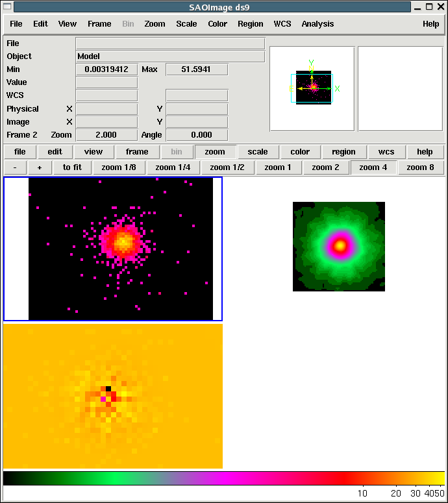The image size is (448, 503).
Task: Click the Angle value field
Action: pyautogui.click(x=197, y=135)
